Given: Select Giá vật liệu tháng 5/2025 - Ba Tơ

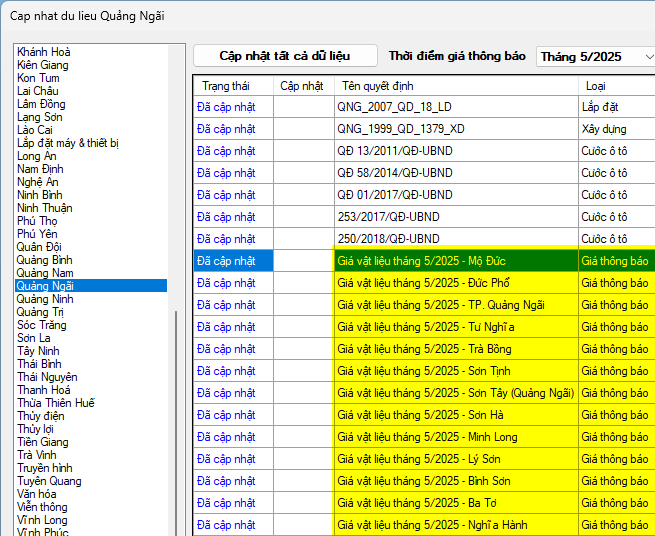Looking at the screenshot, I should [x=424, y=503].
